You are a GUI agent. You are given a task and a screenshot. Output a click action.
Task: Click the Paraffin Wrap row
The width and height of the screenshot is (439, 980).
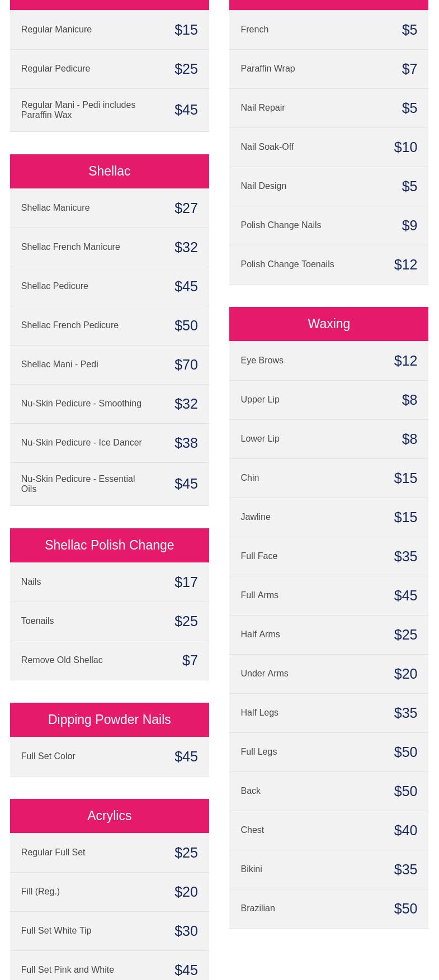click(x=328, y=69)
